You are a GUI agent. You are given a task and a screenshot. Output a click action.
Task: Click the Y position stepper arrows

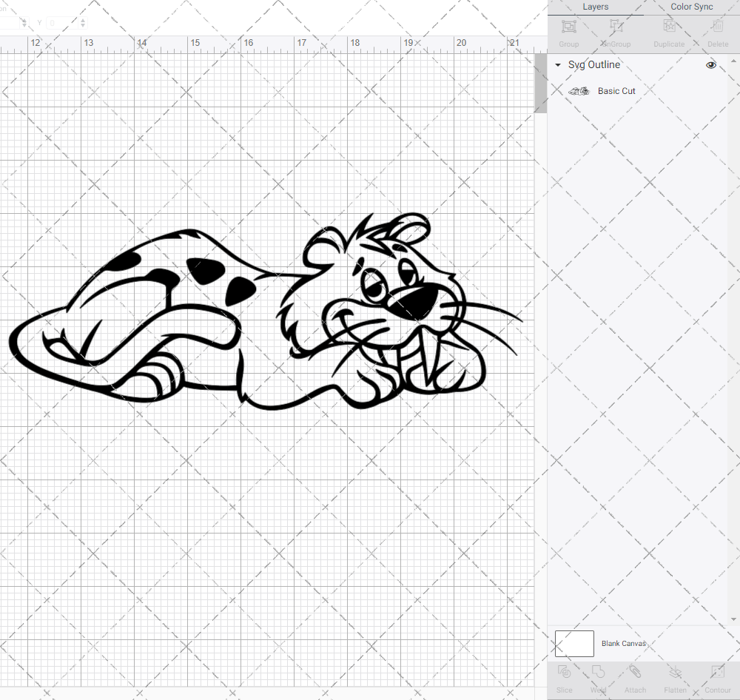(x=83, y=23)
